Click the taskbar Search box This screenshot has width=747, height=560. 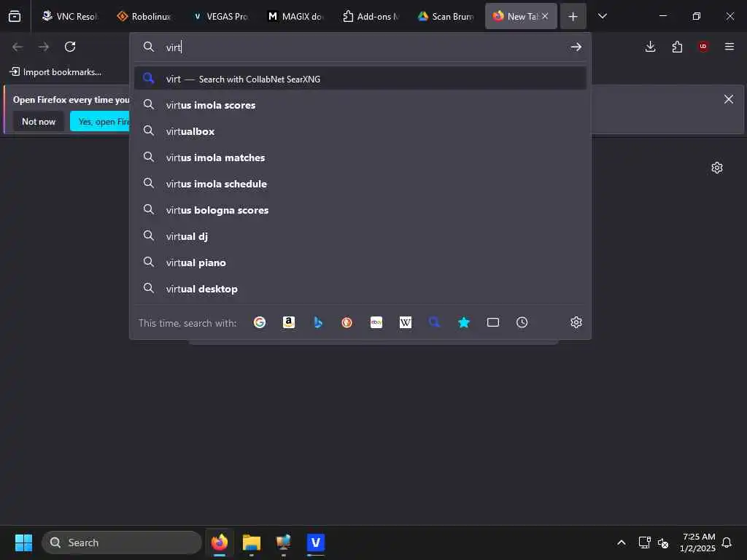coord(122,542)
